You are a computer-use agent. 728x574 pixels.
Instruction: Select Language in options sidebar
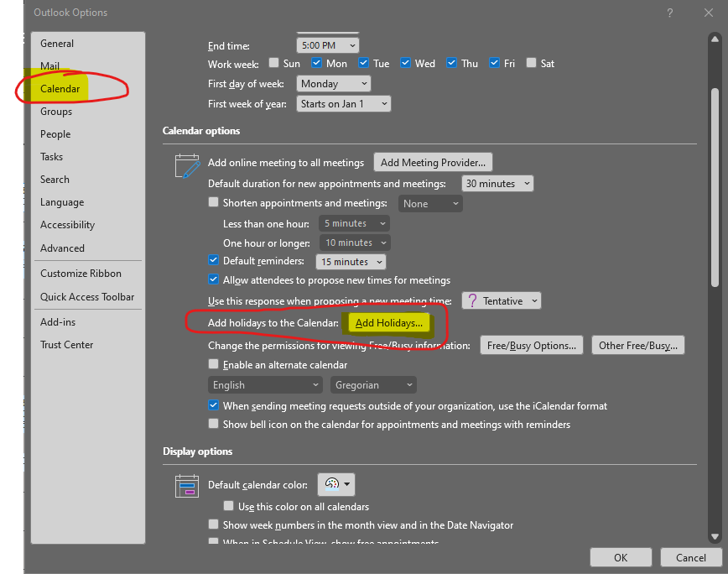[62, 202]
